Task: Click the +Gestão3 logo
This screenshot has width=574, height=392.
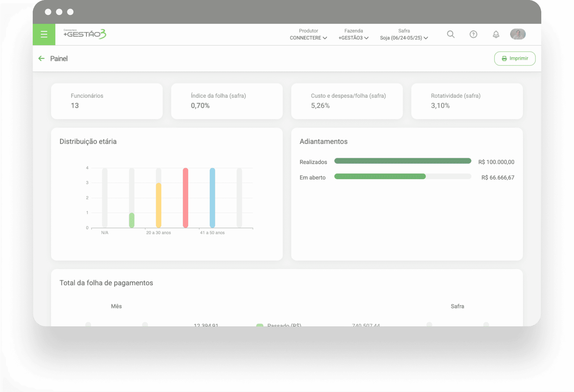Action: [85, 34]
